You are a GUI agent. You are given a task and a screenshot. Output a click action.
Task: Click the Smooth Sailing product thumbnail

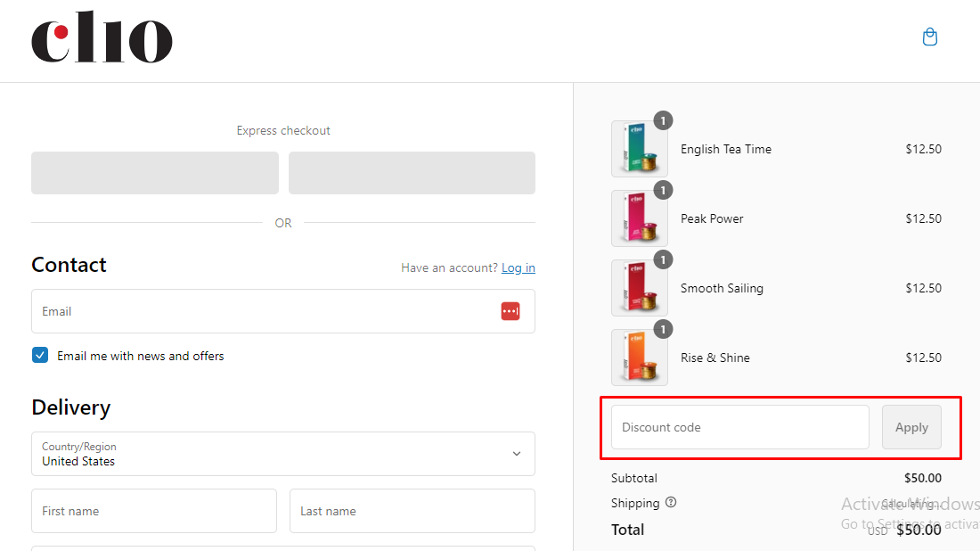(x=640, y=288)
